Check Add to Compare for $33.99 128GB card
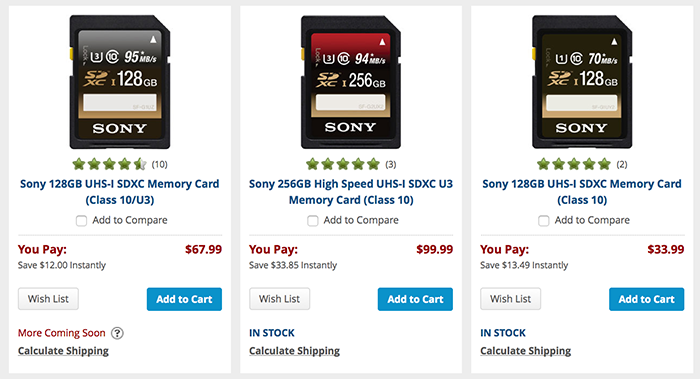This screenshot has height=379, width=700. tap(544, 221)
